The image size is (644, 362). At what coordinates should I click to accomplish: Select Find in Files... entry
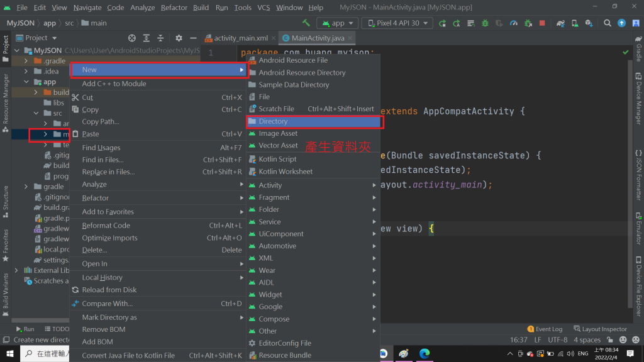coord(158,160)
